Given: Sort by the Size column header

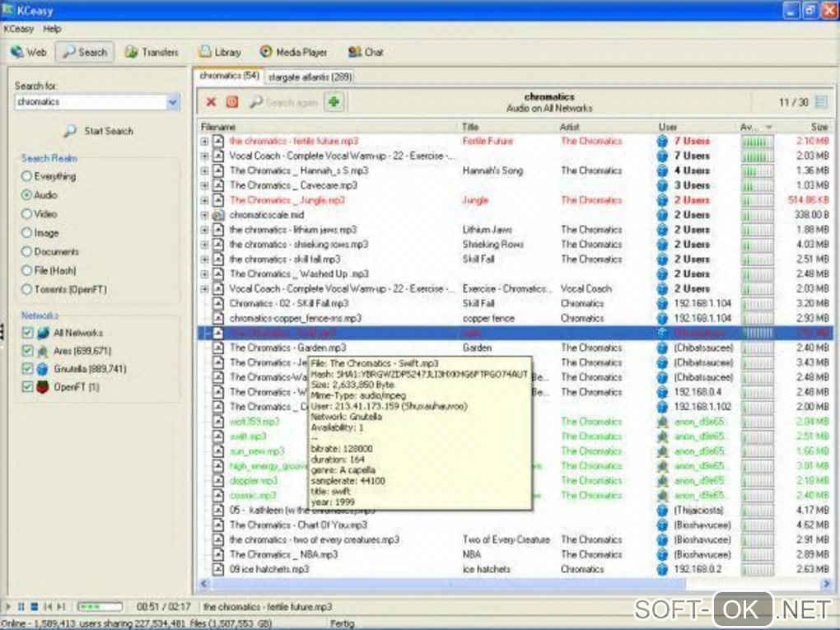Looking at the screenshot, I should (x=805, y=127).
